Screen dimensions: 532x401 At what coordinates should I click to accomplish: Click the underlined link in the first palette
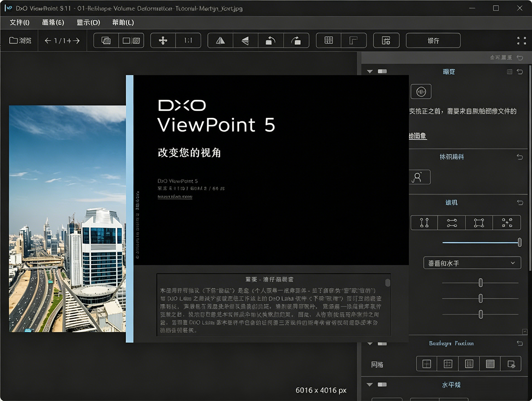point(418,136)
